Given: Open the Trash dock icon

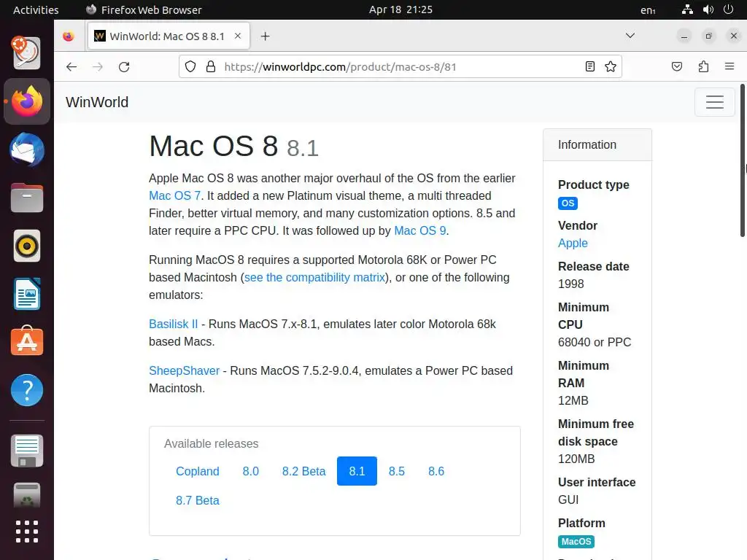Looking at the screenshot, I should coord(27,495).
